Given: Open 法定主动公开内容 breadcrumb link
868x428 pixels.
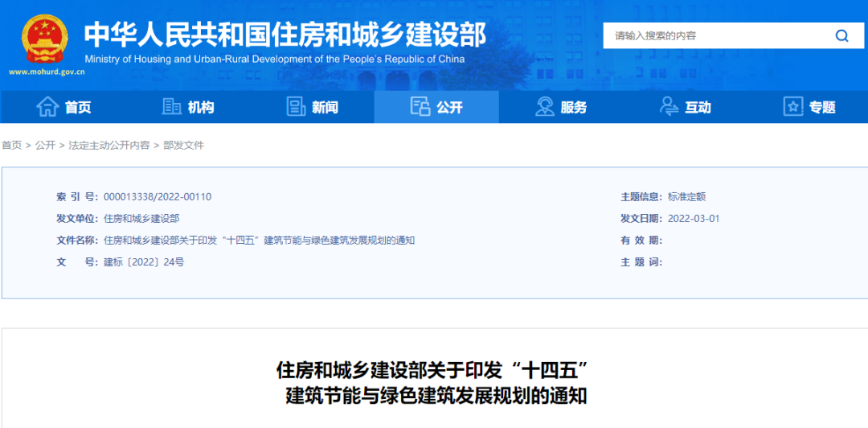Looking at the screenshot, I should point(109,146).
